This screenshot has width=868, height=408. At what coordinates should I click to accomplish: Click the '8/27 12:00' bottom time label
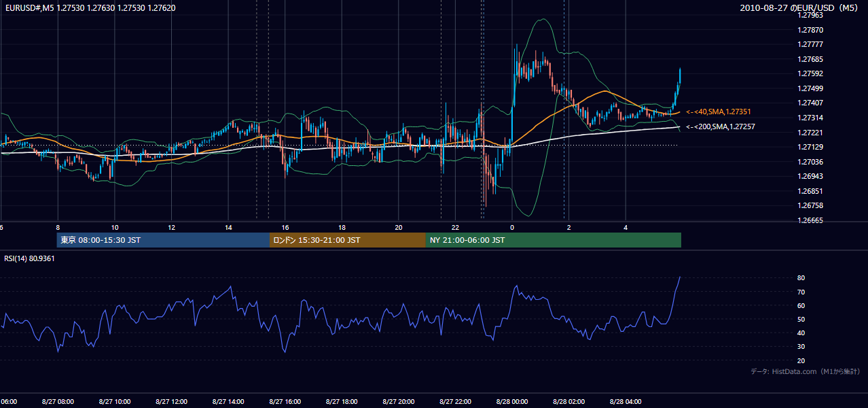point(171,401)
